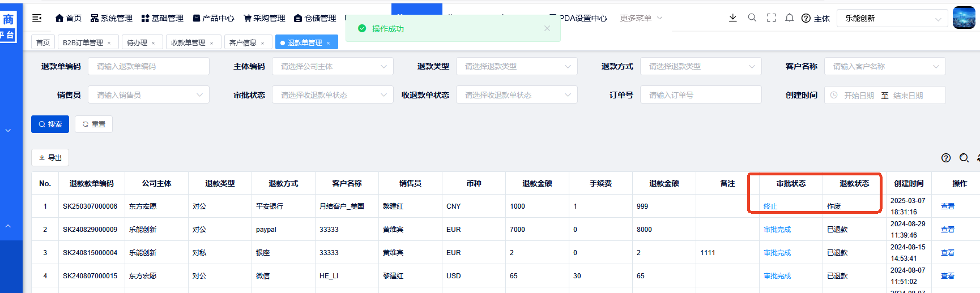980x293 pixels.
Task: Toggle fullscreen mode icon
Action: click(771, 18)
